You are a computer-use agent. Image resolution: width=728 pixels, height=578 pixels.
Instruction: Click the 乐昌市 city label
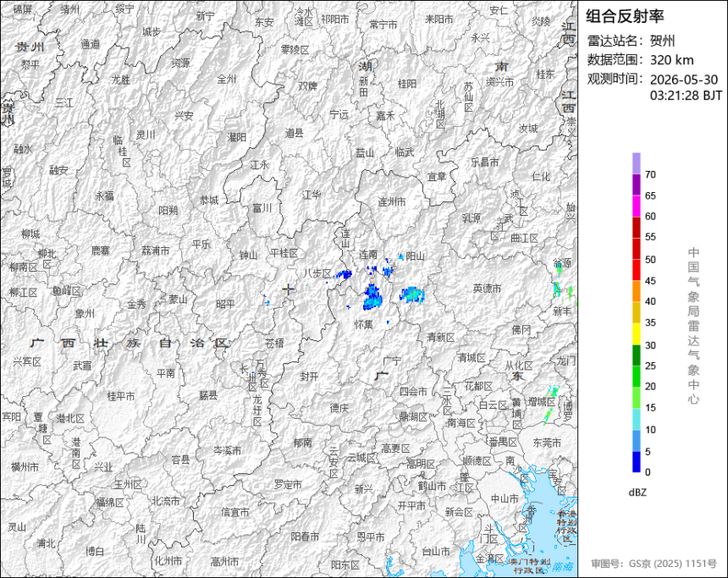[485, 162]
